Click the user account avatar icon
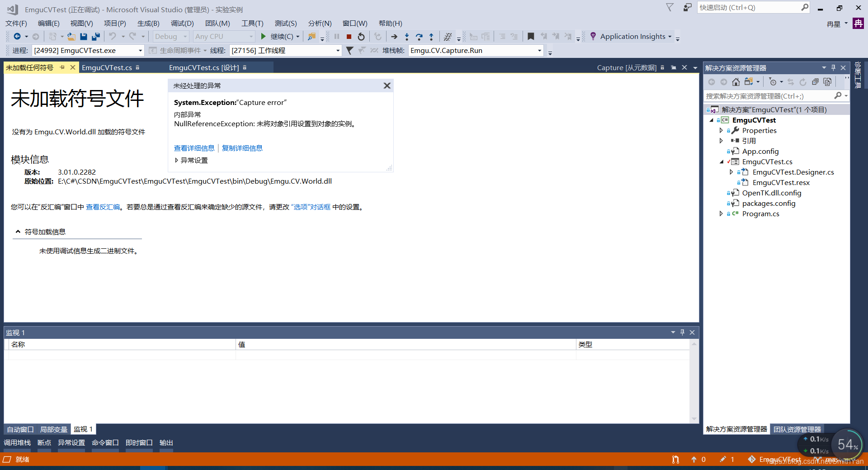 (858, 24)
